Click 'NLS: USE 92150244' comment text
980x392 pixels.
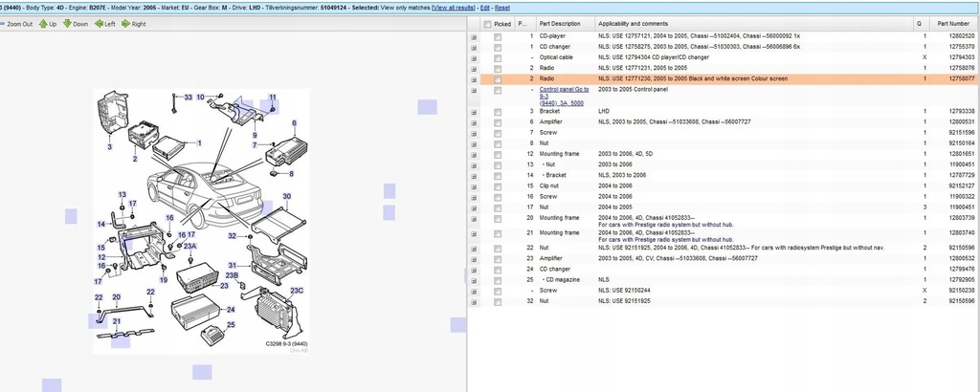(x=624, y=291)
